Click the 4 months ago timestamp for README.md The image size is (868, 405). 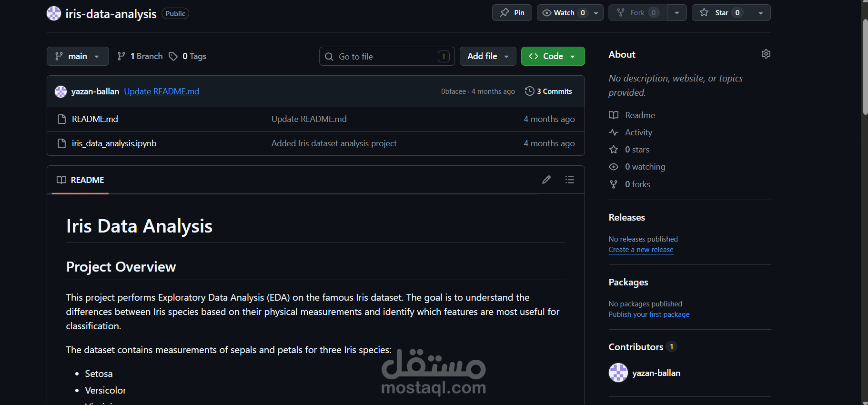[549, 119]
